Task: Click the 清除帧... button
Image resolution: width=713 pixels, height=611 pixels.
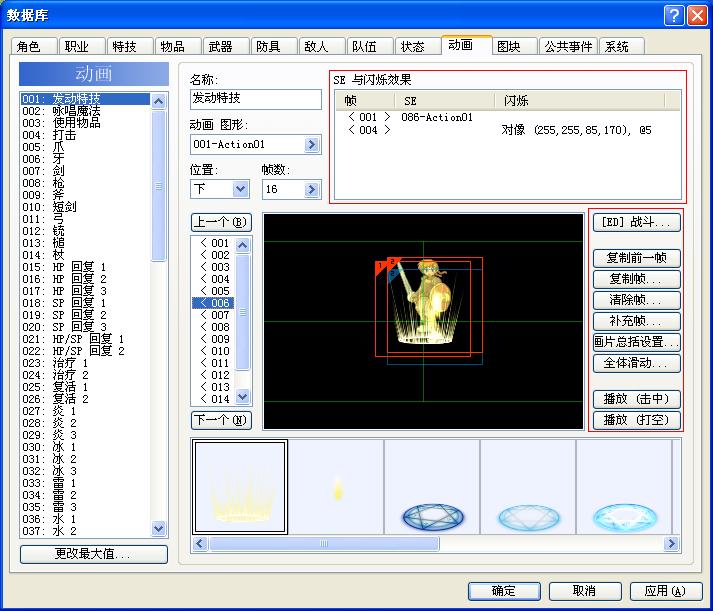Action: [x=637, y=300]
